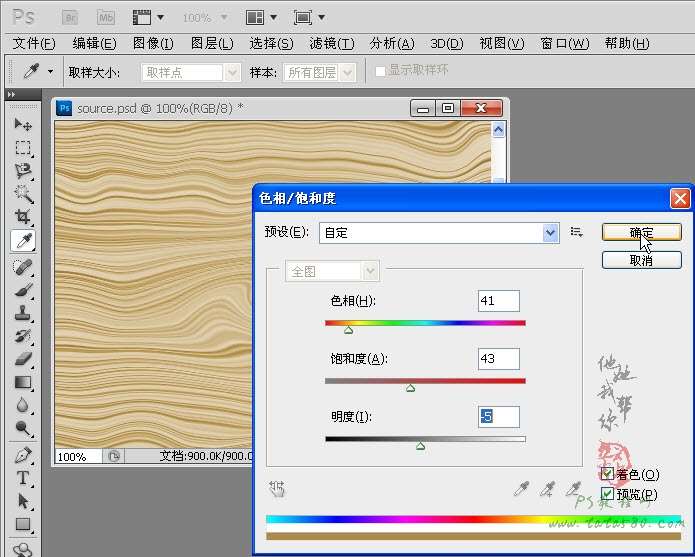The width and height of the screenshot is (695, 557).
Task: Select the Gradient tool
Action: [x=23, y=382]
